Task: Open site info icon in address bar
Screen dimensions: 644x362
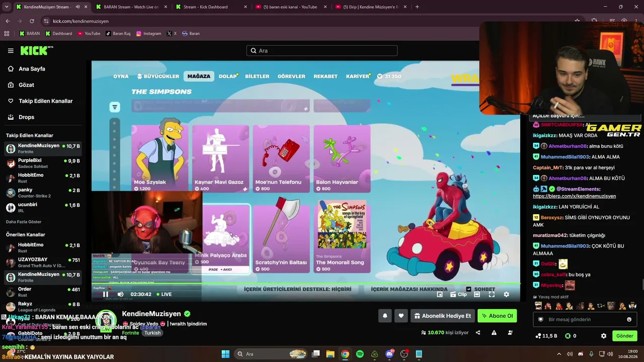Action: pos(46,21)
